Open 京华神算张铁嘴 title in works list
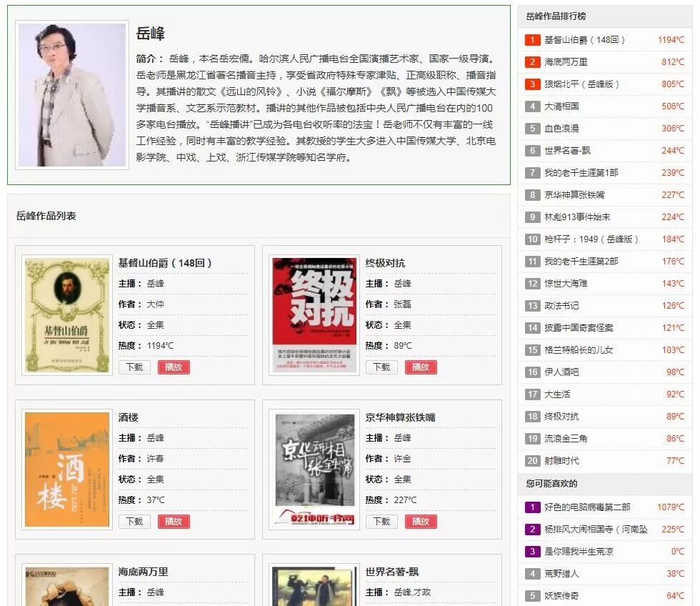Image resolution: width=700 pixels, height=606 pixels. point(400,417)
